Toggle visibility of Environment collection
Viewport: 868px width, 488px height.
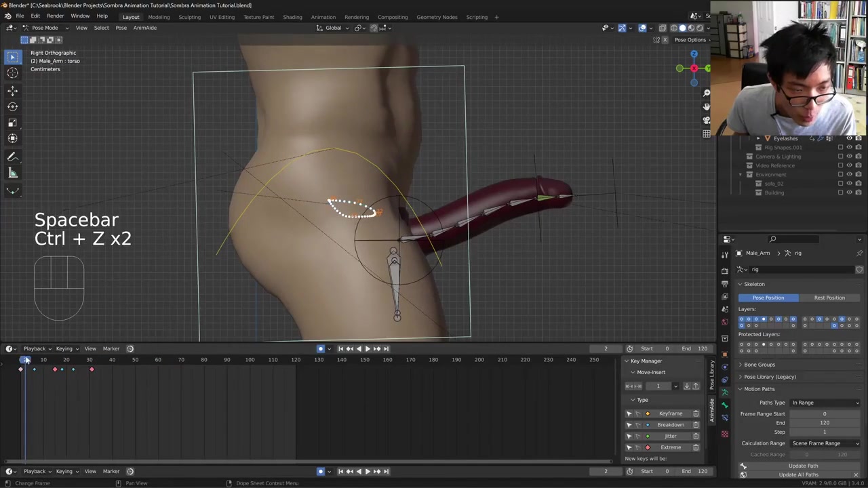point(849,175)
